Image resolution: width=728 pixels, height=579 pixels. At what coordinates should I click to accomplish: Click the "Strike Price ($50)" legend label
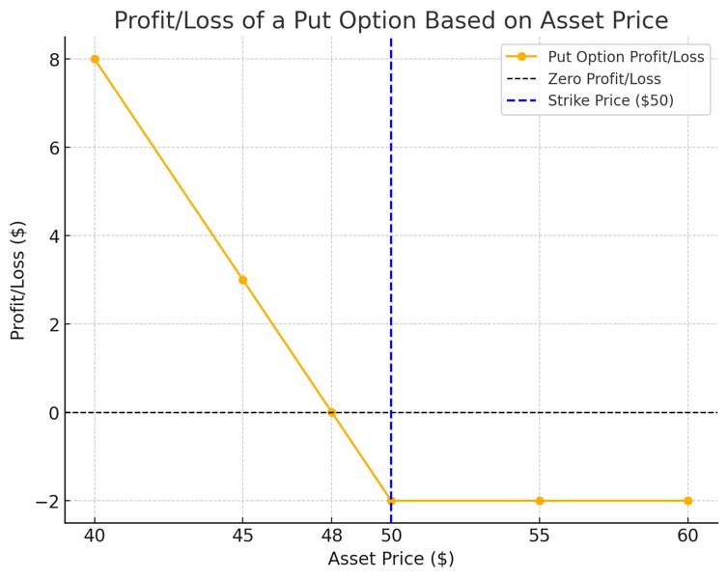[x=610, y=101]
